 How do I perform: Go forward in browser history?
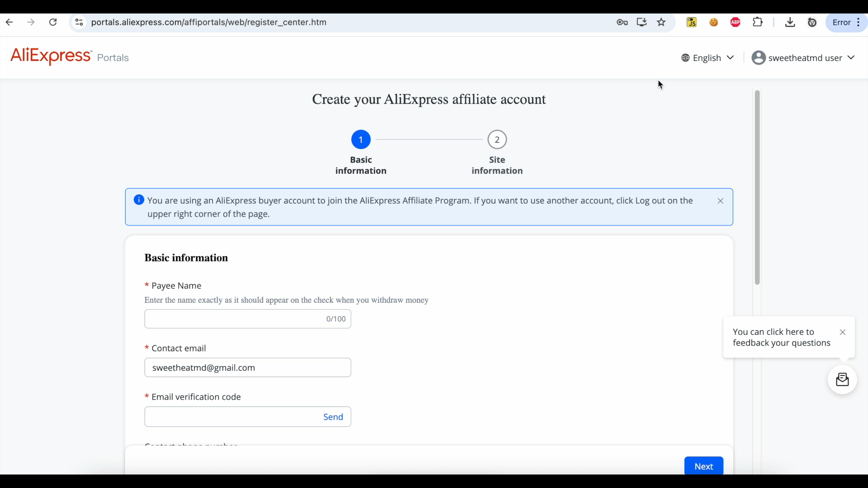click(31, 22)
